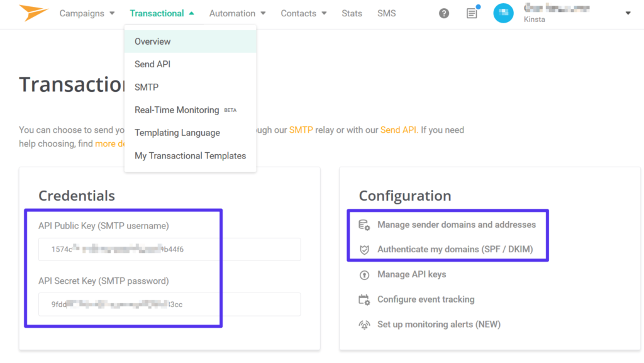Click the Configure event tracking icon
644x363 pixels.
(365, 299)
